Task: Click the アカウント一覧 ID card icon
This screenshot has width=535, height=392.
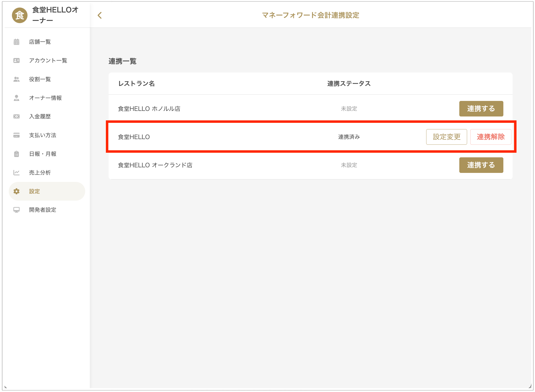Action: pos(17,61)
